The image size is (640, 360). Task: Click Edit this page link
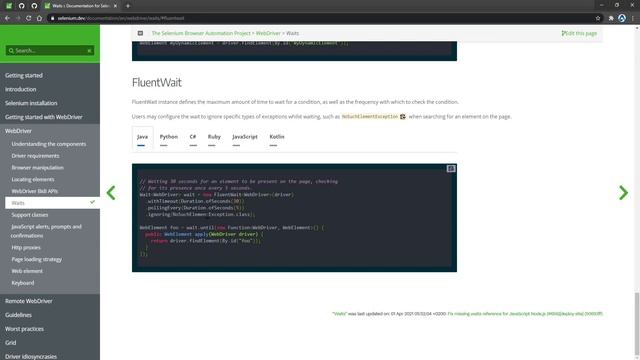point(579,33)
